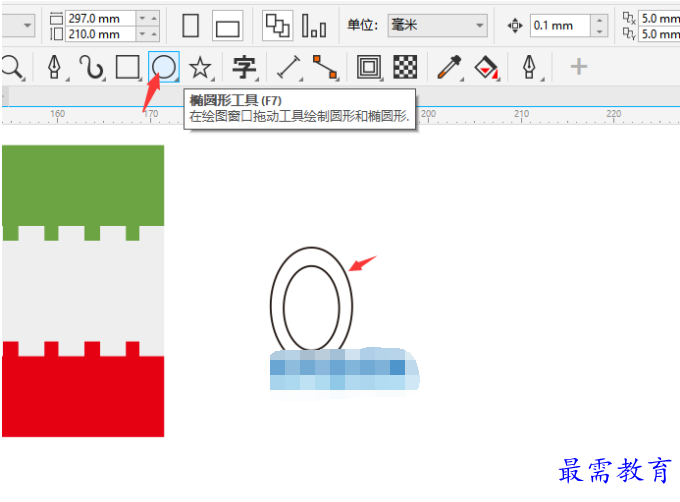The image size is (680, 502).
Task: Open the page width dropdown arrow
Action: (142, 19)
